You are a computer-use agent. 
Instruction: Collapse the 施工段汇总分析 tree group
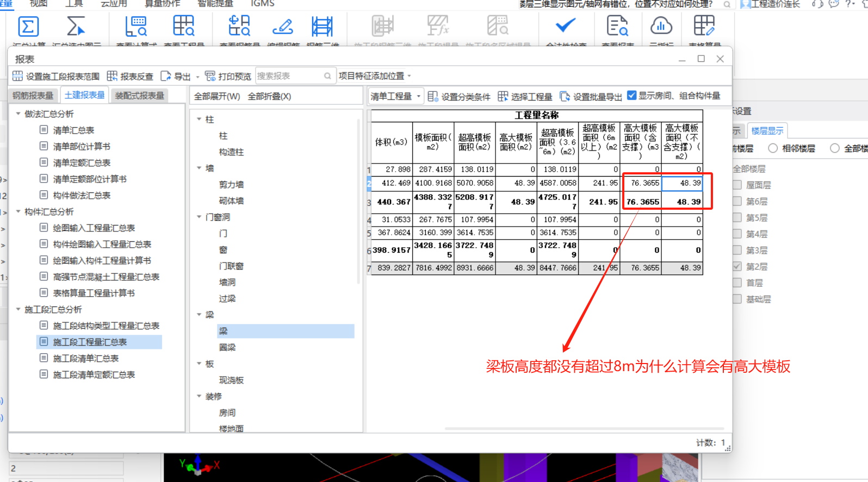coord(18,309)
